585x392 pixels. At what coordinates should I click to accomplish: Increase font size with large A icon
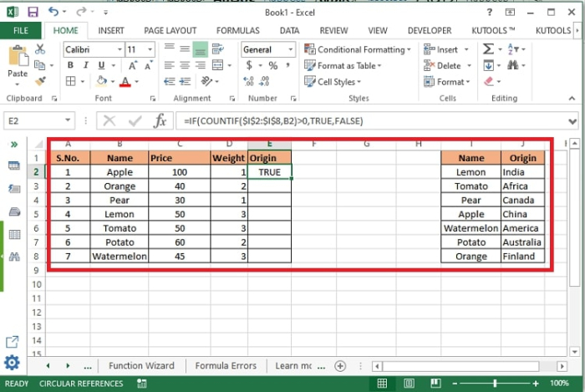coord(133,66)
